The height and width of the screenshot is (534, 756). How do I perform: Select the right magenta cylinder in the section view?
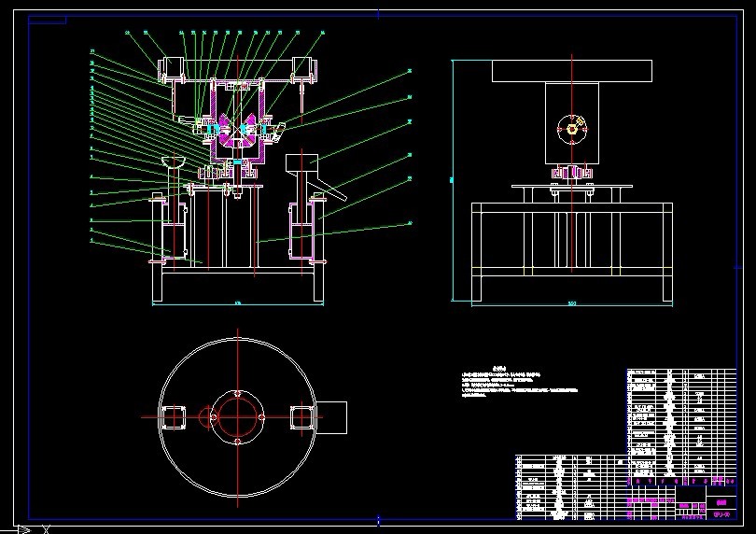click(x=301, y=231)
